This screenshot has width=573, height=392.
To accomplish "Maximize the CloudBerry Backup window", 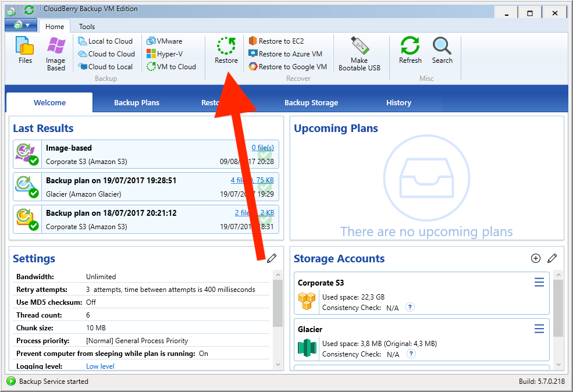I will point(530,13).
